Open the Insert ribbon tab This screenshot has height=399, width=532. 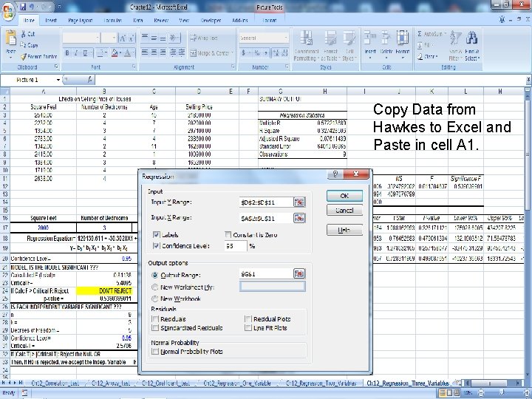(51, 21)
